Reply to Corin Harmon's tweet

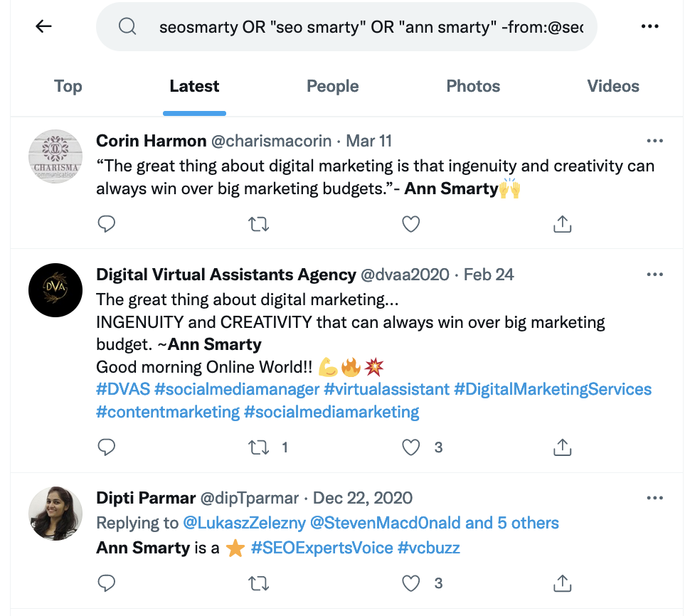point(107,224)
